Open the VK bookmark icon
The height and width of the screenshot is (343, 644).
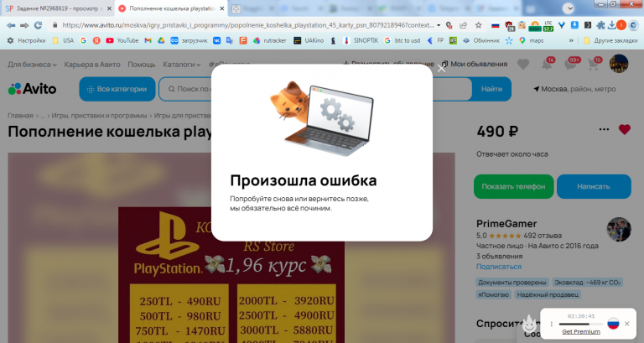pos(216,40)
